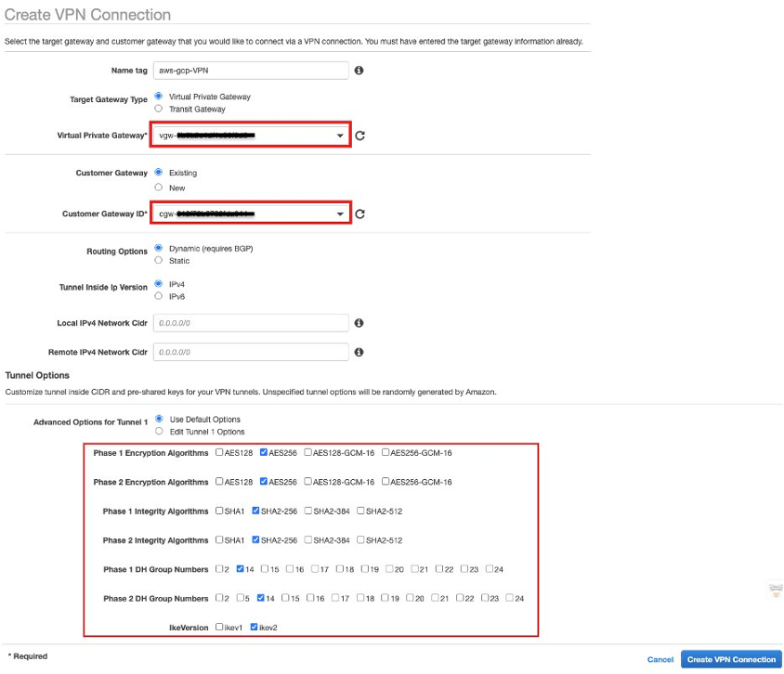The height and width of the screenshot is (674, 784).
Task: Refresh the Customer Gateway ID list
Action: click(x=360, y=214)
